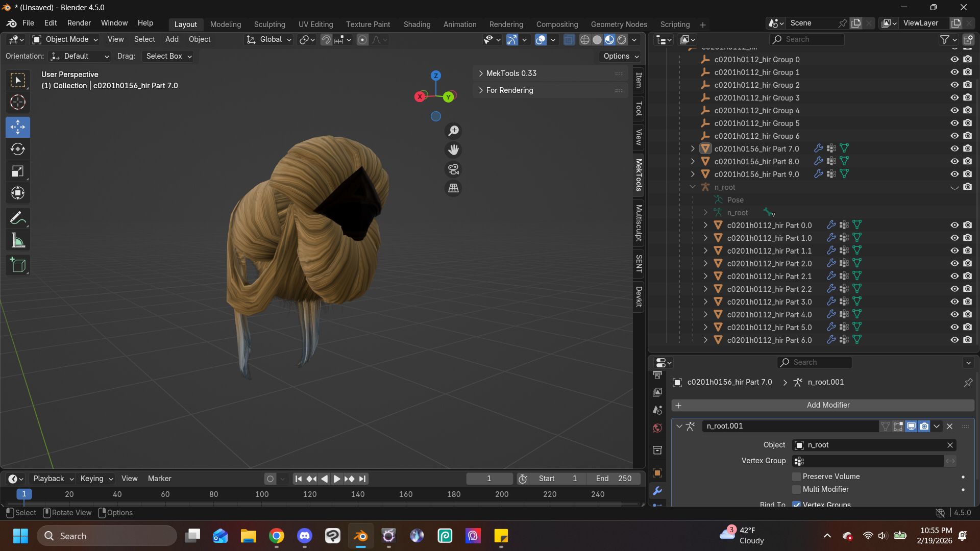Open the Object Mode dropdown
The width and height of the screenshot is (980, 551).
coord(65,39)
